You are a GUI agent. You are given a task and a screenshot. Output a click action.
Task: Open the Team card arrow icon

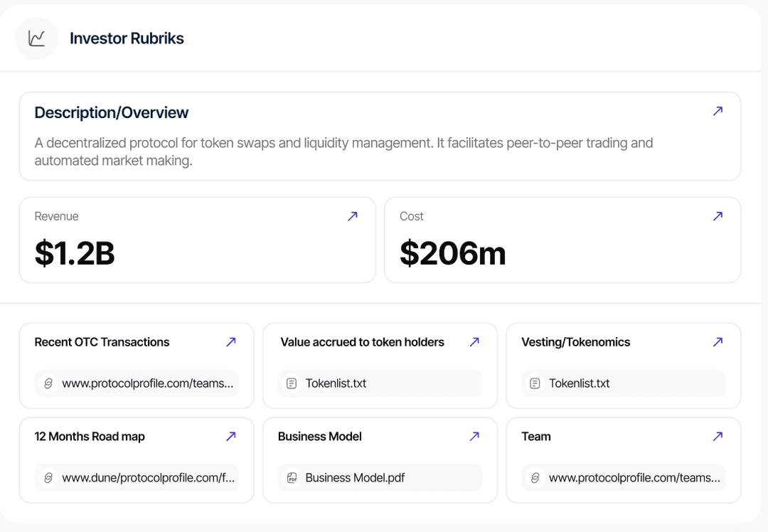[x=718, y=437]
